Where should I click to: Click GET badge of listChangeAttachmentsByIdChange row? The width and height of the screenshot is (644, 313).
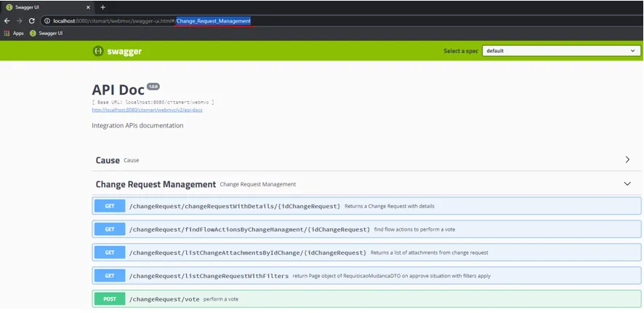coord(110,253)
